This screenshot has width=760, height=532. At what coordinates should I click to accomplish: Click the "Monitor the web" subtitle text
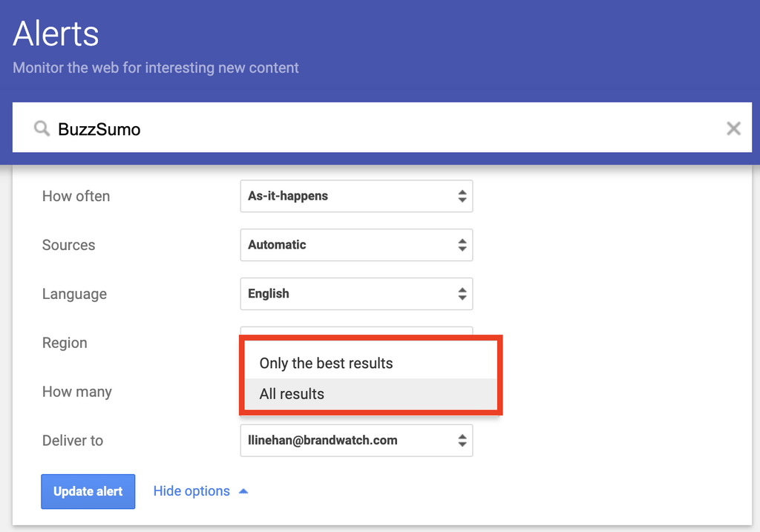pos(156,68)
